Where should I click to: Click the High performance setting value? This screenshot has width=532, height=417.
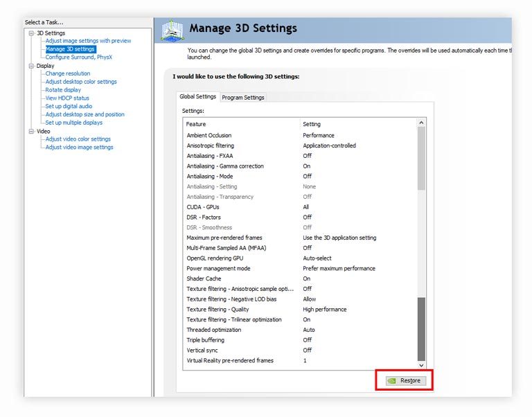click(325, 310)
